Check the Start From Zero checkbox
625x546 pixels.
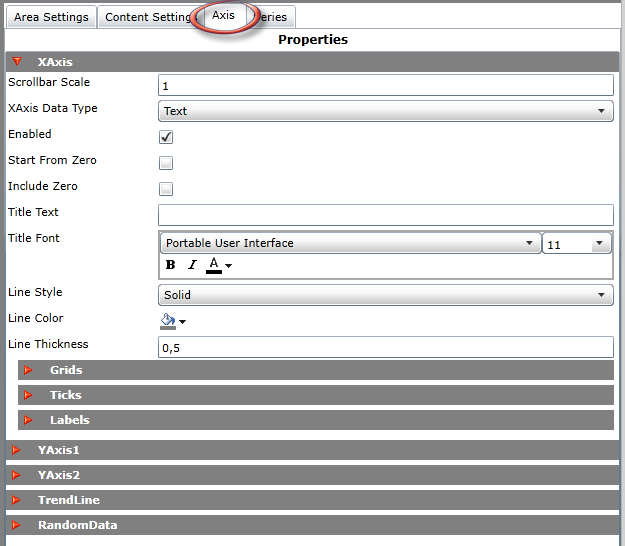166,163
